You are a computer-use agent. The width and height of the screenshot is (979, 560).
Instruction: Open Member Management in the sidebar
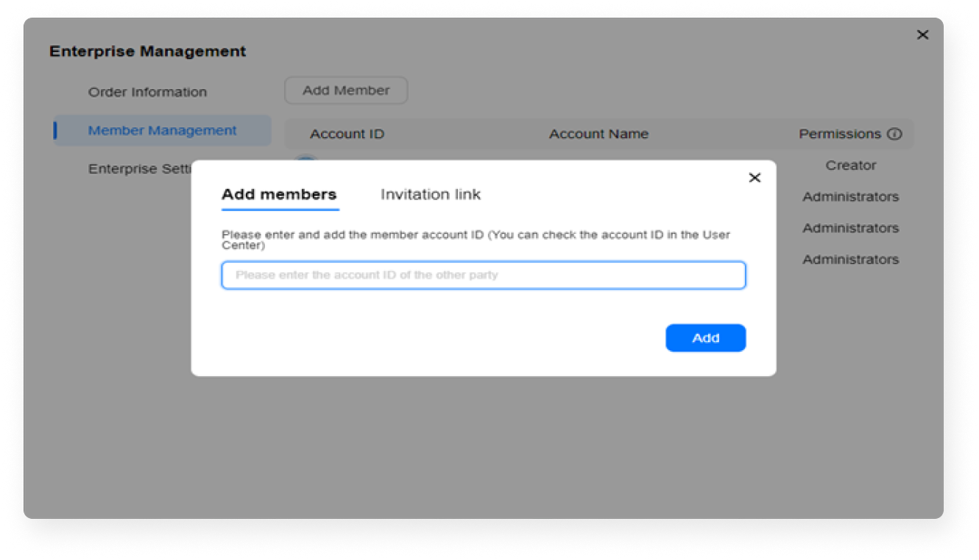coord(162,130)
